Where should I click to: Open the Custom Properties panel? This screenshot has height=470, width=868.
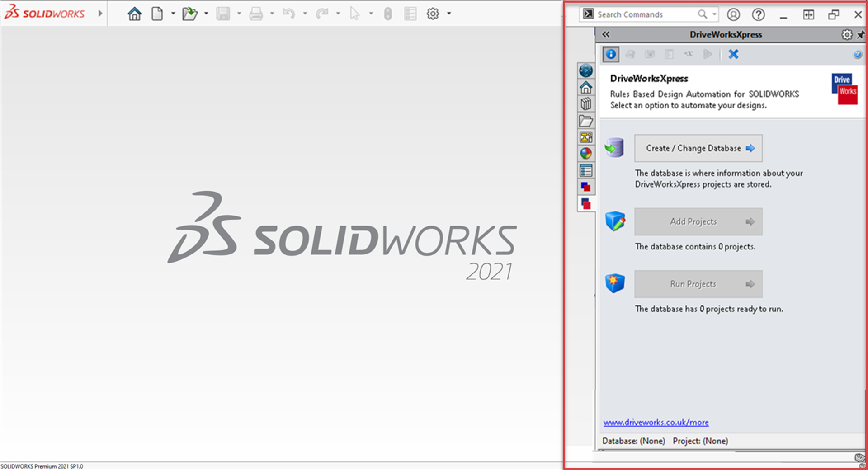[586, 170]
